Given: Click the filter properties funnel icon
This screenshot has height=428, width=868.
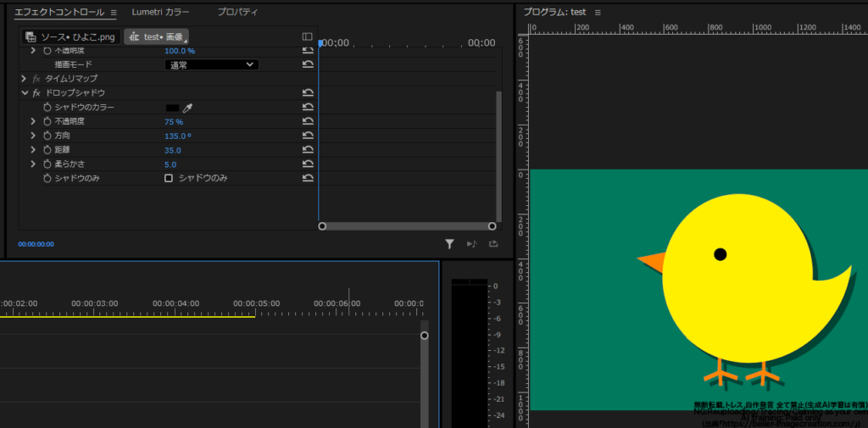Looking at the screenshot, I should (x=449, y=243).
